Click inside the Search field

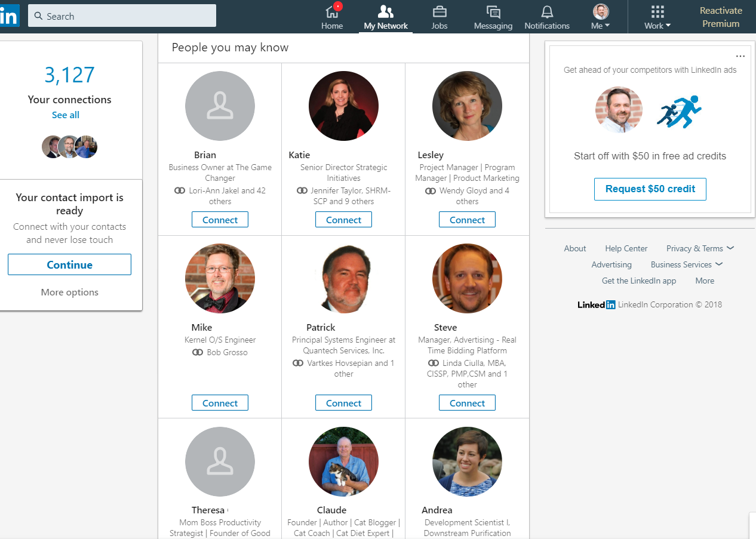122,16
